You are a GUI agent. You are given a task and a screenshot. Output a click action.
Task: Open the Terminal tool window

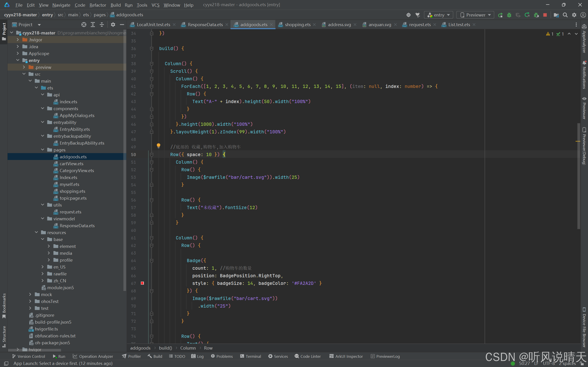tap(250, 356)
